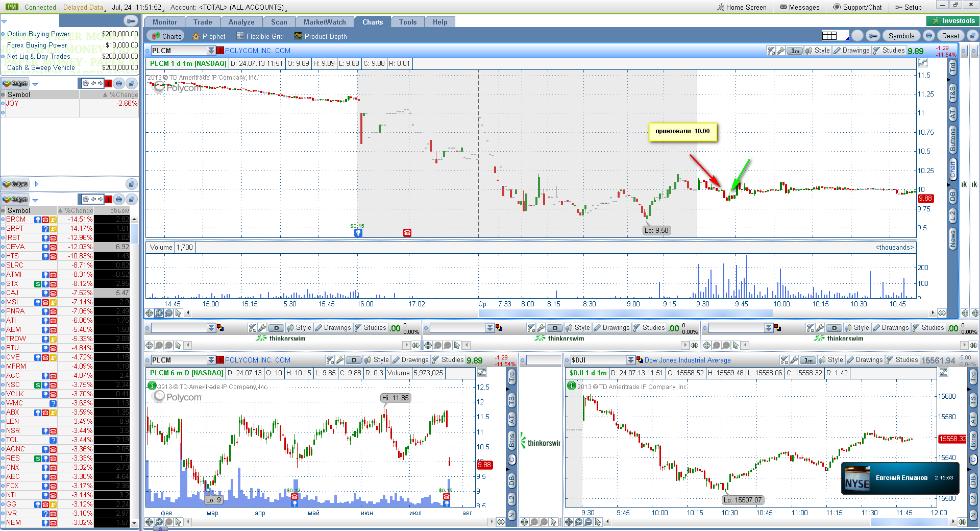Open the symbol dropdown of the top PLCM chart
Viewport: 980px width, 531px height.
(x=211, y=51)
